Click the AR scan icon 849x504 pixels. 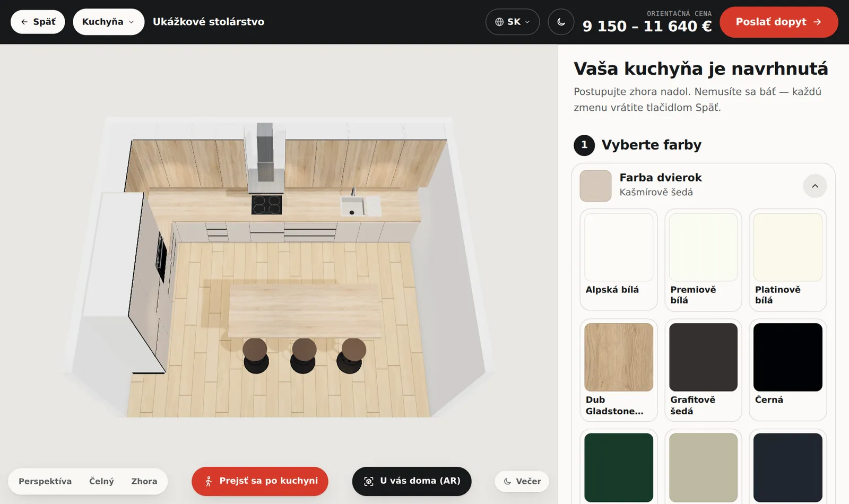[369, 481]
